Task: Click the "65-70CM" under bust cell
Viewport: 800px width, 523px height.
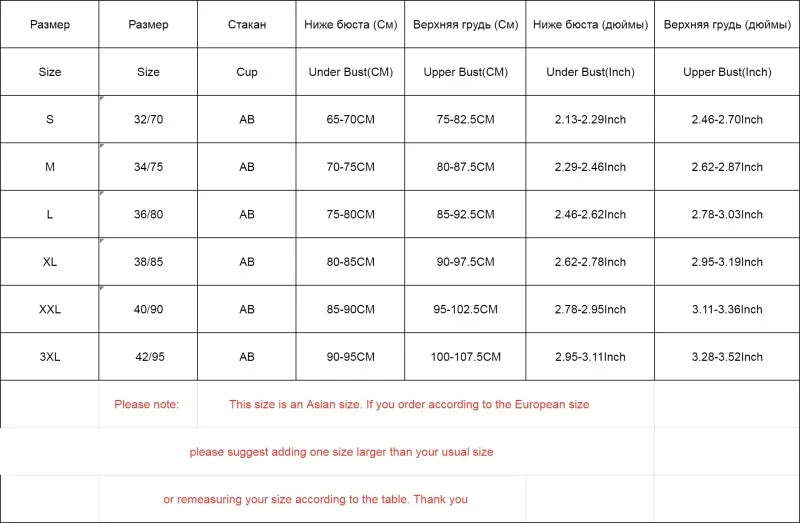Action: click(352, 120)
